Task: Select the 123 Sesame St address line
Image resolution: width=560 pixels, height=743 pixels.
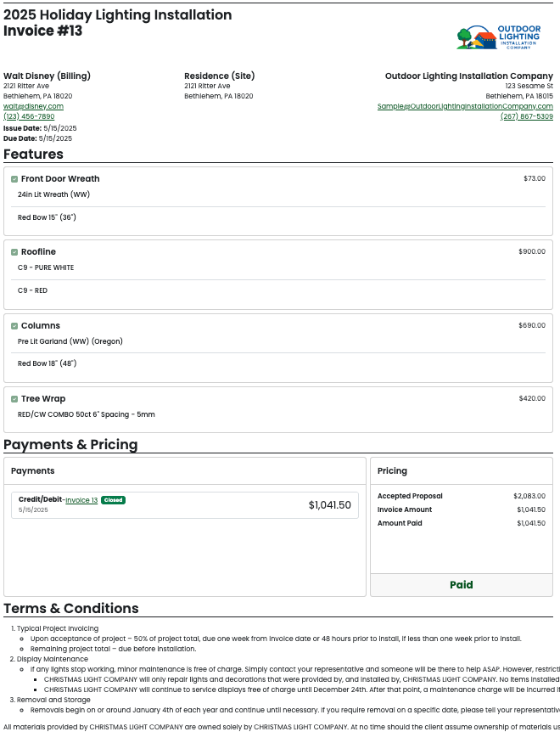Action: point(529,86)
